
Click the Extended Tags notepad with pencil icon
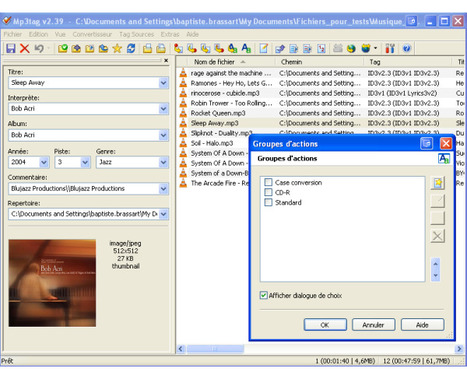tap(264, 48)
